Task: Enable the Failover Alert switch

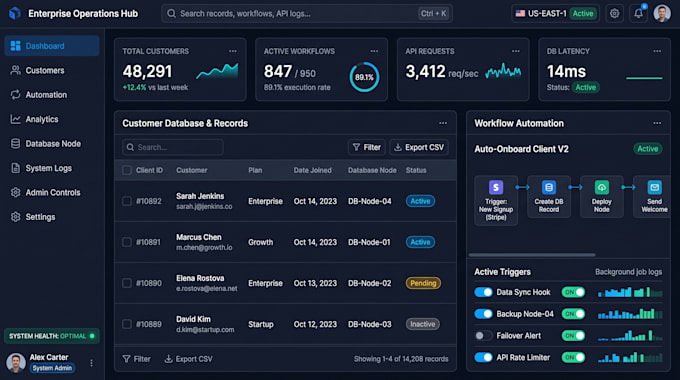Action: coord(483,335)
